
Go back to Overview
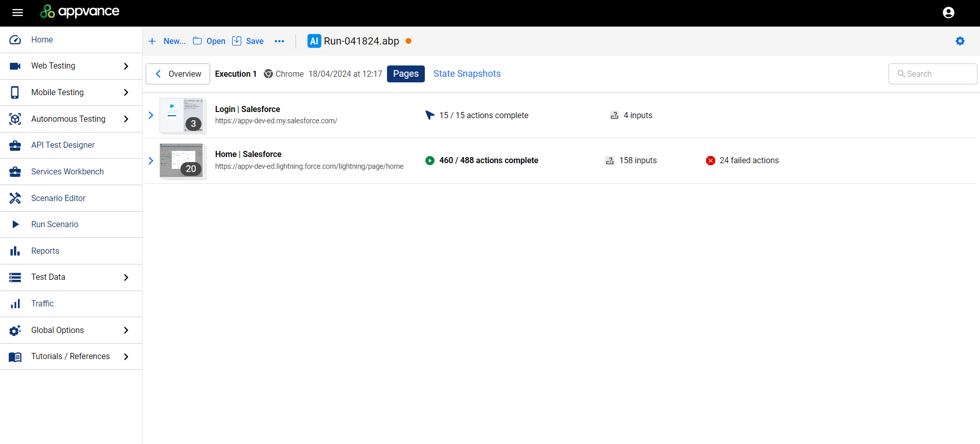point(178,74)
